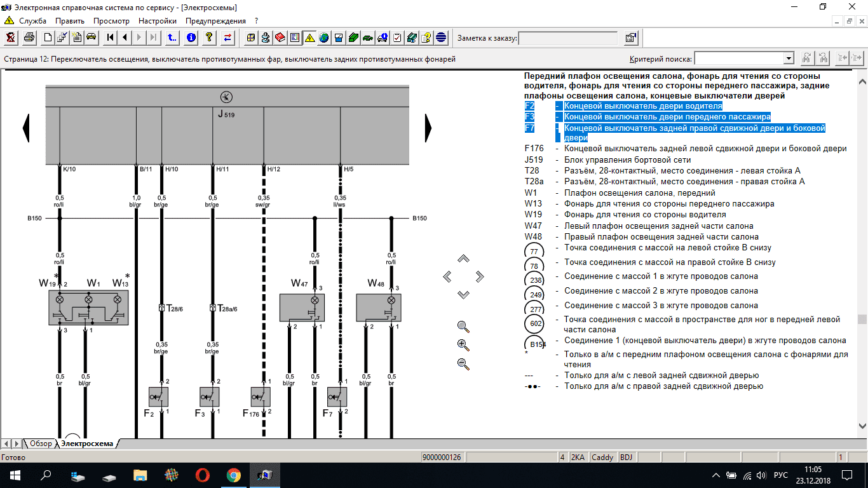Click the red-blue swap arrows icon

coord(227,37)
